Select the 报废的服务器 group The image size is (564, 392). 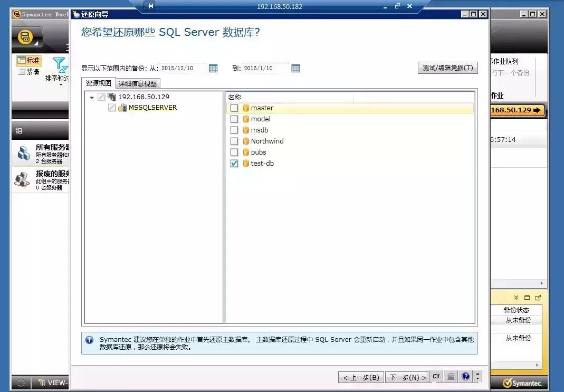tap(41, 180)
